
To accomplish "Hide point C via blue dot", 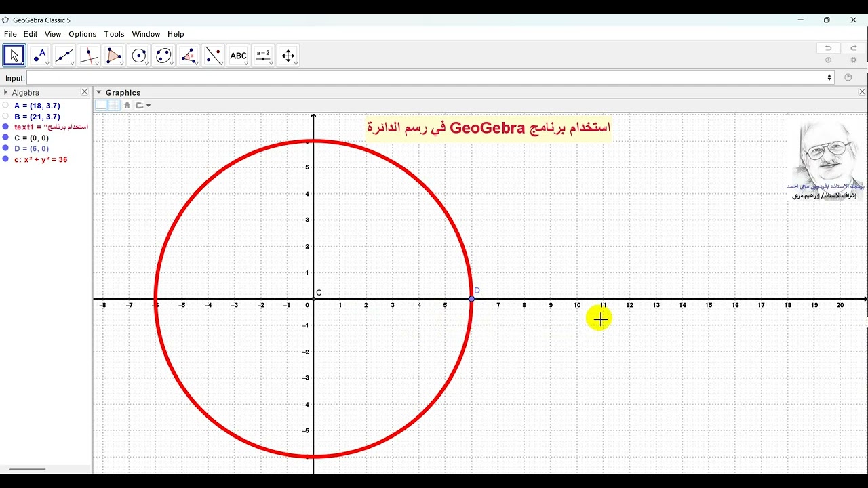I will click(5, 138).
